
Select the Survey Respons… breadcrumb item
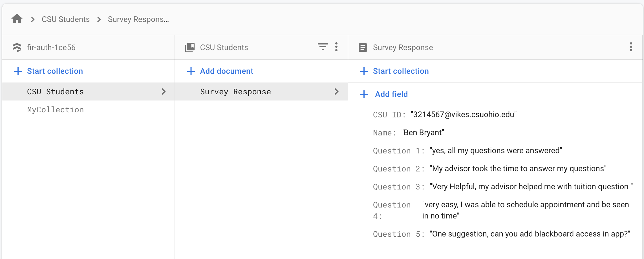click(138, 19)
